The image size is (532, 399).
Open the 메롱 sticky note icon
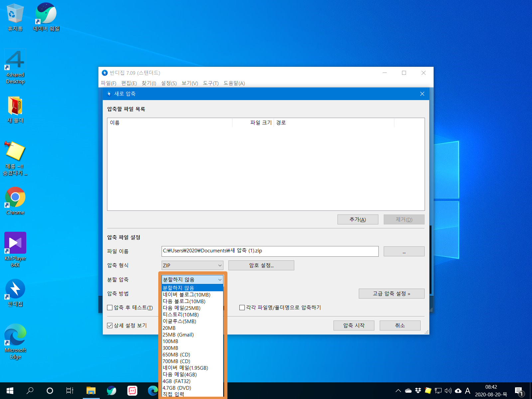point(15,158)
